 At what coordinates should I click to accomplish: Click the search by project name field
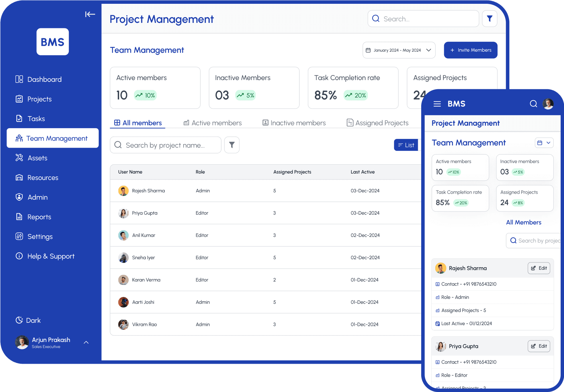(x=165, y=145)
